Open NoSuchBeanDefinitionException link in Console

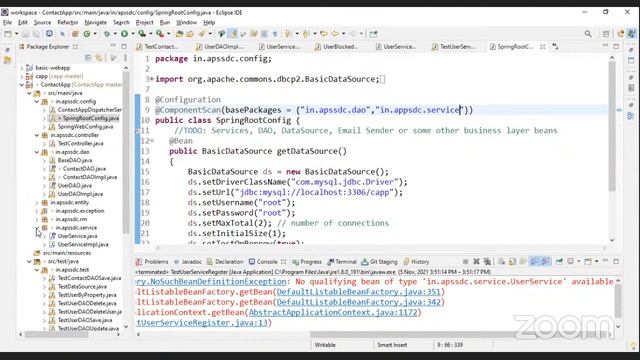click(211, 282)
